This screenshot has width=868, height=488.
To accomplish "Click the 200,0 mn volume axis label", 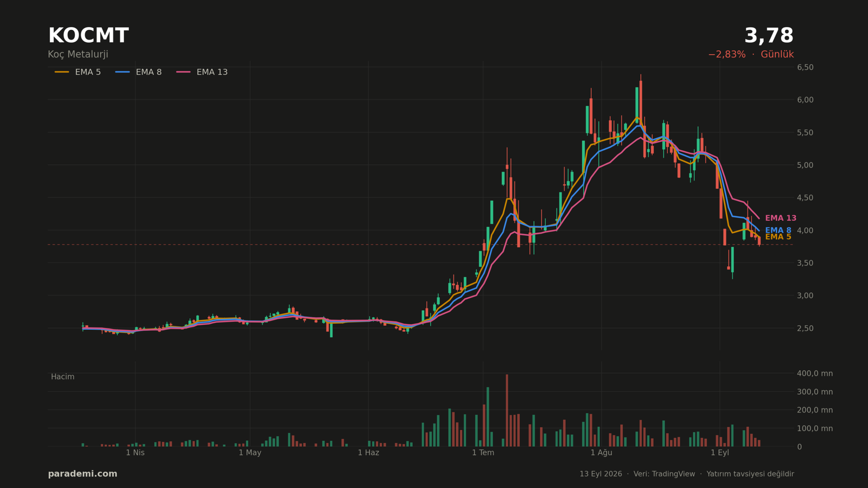I will click(815, 410).
